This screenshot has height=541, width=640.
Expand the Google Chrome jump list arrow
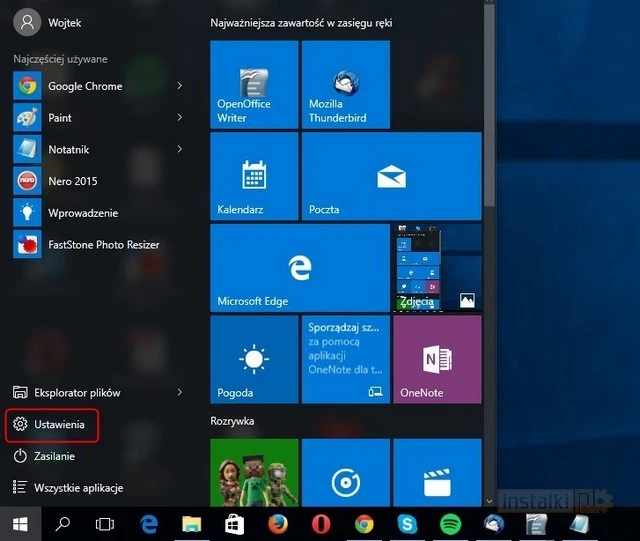(180, 86)
